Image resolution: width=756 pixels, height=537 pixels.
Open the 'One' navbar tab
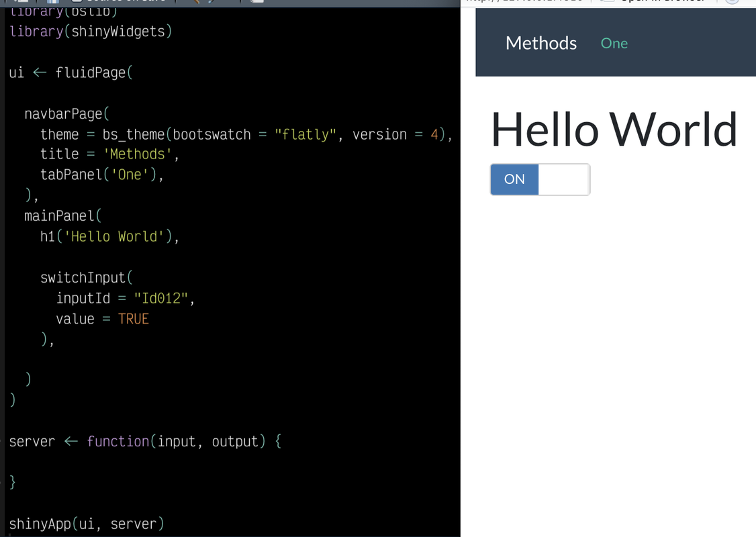click(614, 44)
